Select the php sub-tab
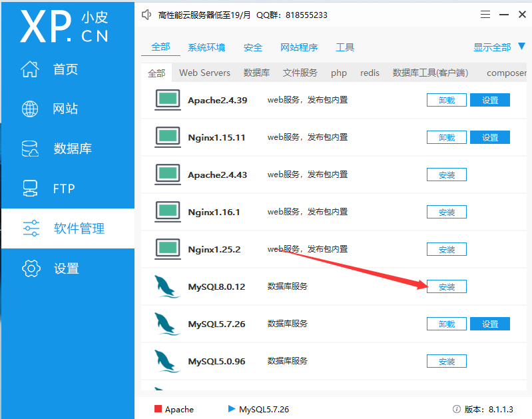Image resolution: width=532 pixels, height=419 pixels. tap(339, 73)
